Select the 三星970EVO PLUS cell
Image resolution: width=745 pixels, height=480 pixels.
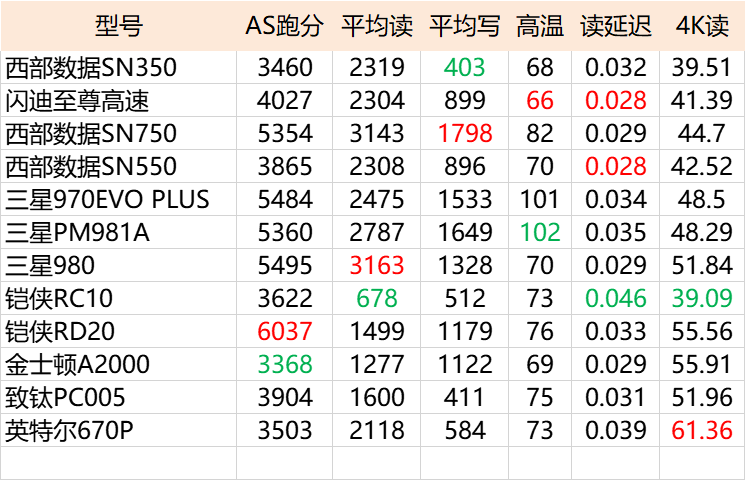[119, 200]
